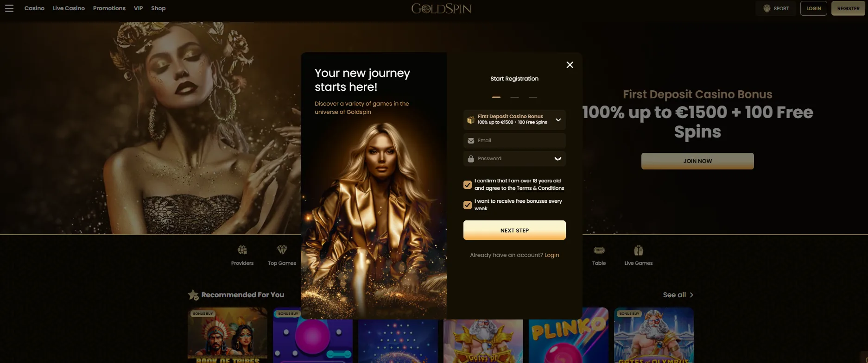Open Top Games diamond icon
Image resolution: width=868 pixels, height=363 pixels.
coord(282,250)
